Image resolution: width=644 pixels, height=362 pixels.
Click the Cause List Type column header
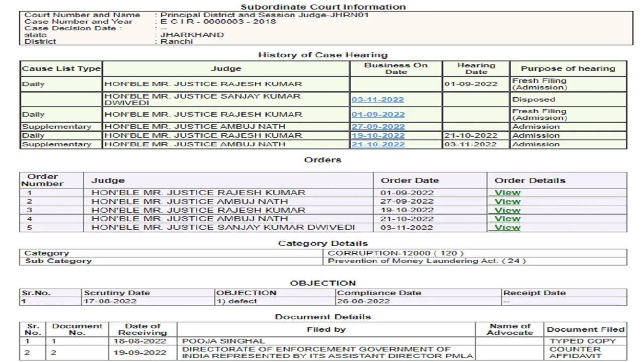[61, 69]
